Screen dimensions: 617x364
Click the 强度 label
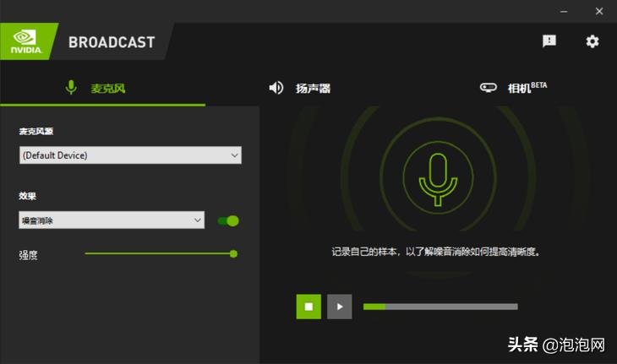29,255
